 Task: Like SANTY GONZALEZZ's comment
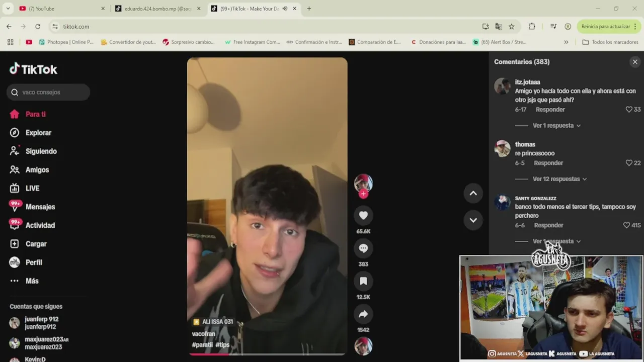pyautogui.click(x=626, y=225)
